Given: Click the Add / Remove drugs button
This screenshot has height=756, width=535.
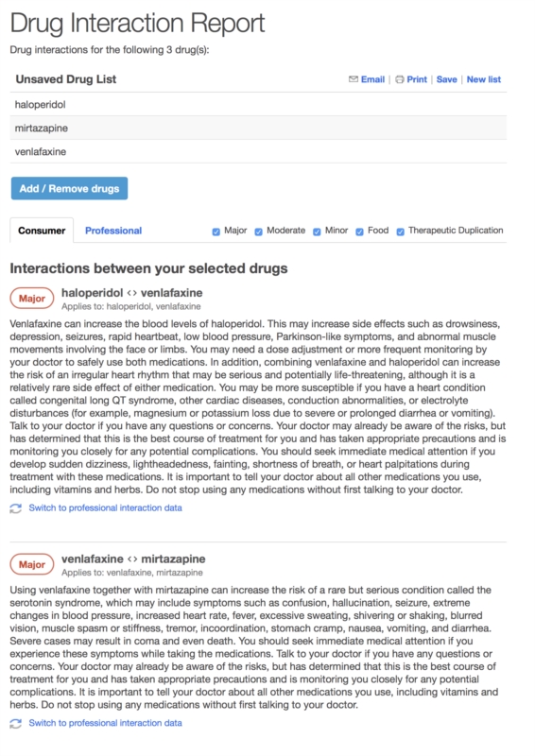Looking at the screenshot, I should (69, 188).
